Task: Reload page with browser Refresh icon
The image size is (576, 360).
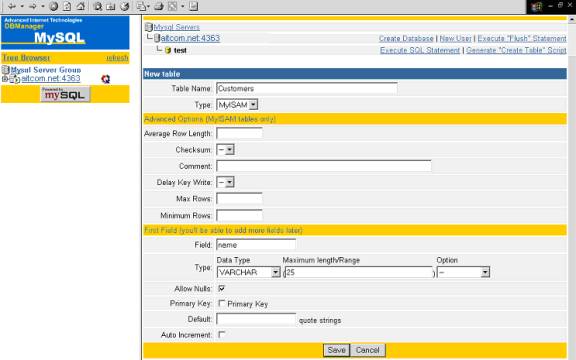Action: click(67, 6)
